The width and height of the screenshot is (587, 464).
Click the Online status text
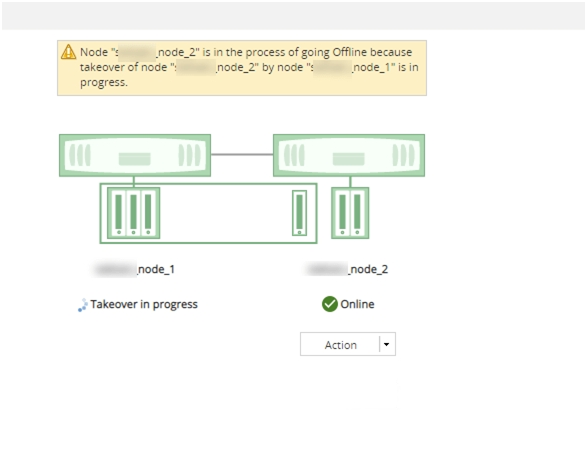pyautogui.click(x=357, y=304)
